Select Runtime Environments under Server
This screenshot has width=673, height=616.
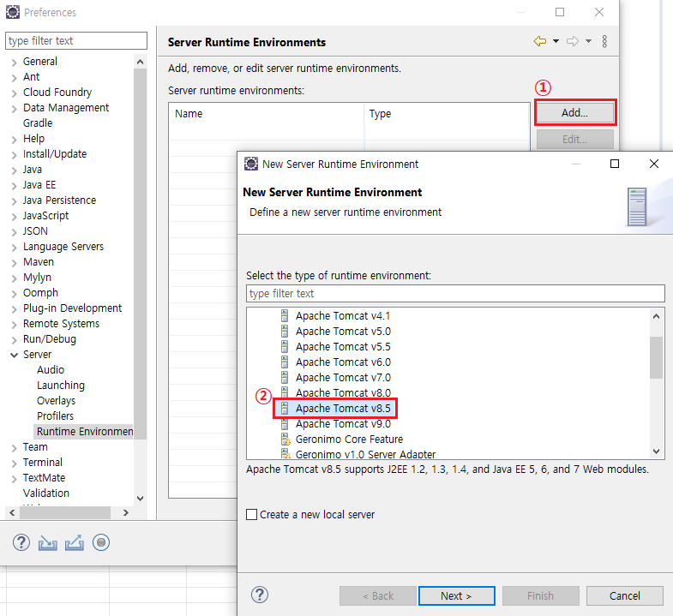83,432
